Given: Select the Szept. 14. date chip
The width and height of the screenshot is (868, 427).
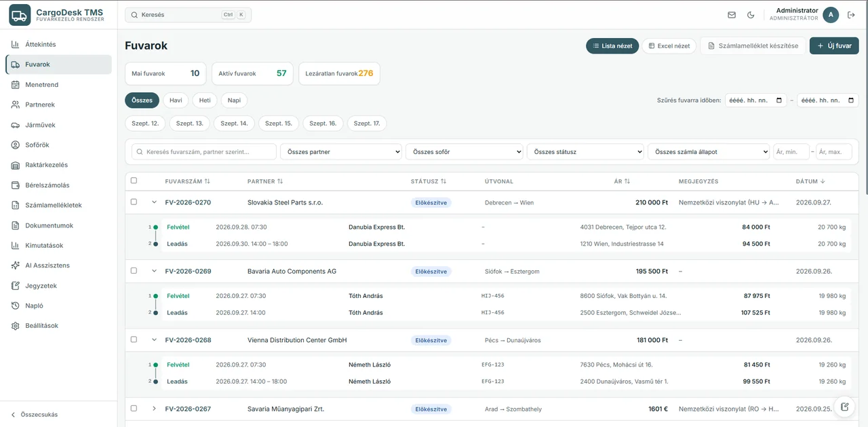Looking at the screenshot, I should tap(234, 124).
